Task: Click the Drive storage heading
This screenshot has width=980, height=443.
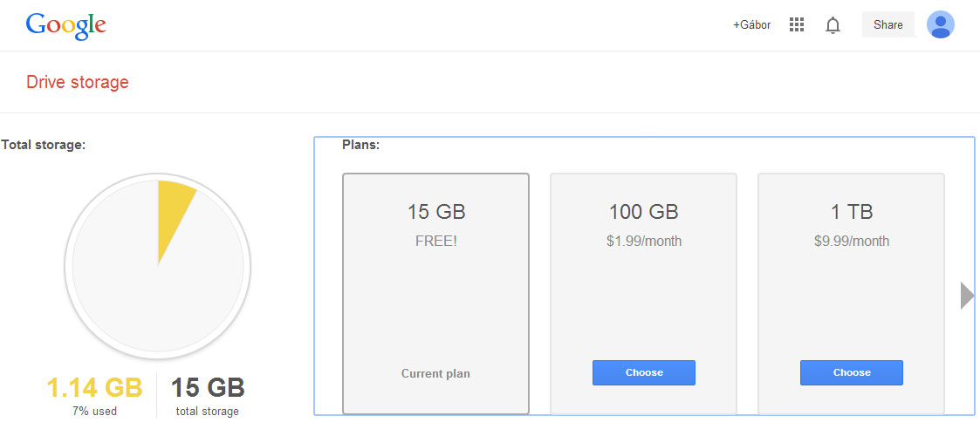Action: point(78,83)
